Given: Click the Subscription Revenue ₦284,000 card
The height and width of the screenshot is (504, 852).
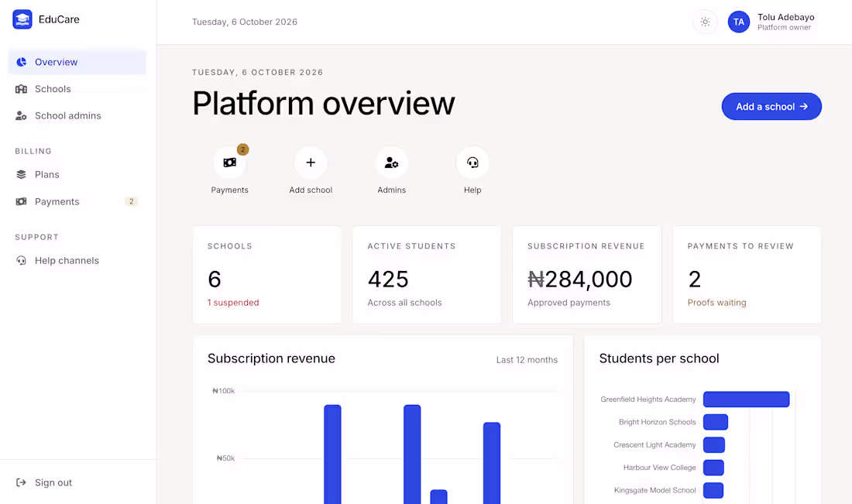Looking at the screenshot, I should coord(587,275).
